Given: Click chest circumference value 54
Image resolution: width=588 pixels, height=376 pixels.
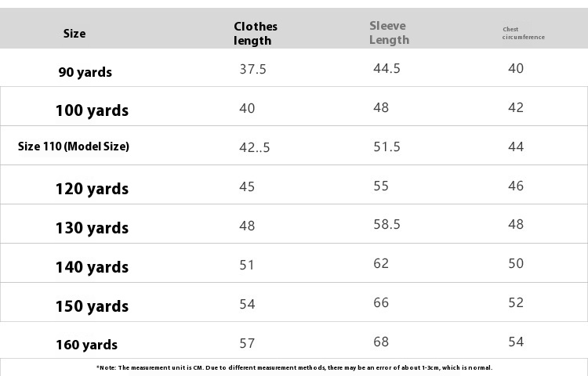Looking at the screenshot, I should pos(516,342).
